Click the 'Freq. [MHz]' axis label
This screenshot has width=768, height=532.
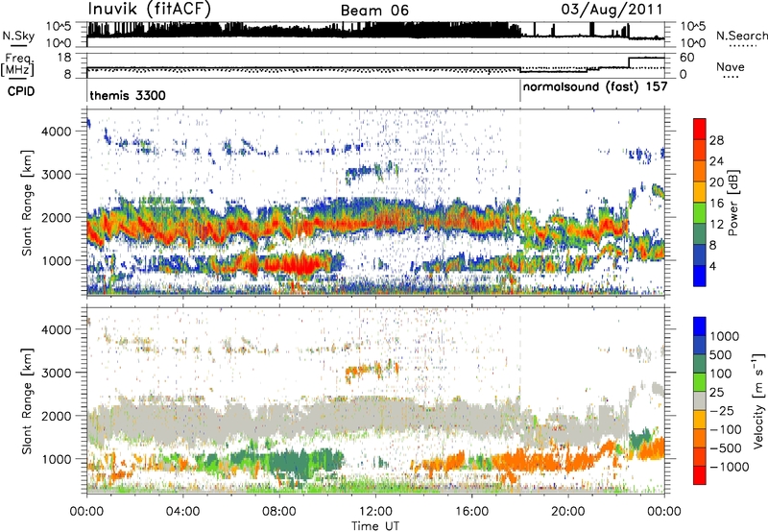[17, 65]
